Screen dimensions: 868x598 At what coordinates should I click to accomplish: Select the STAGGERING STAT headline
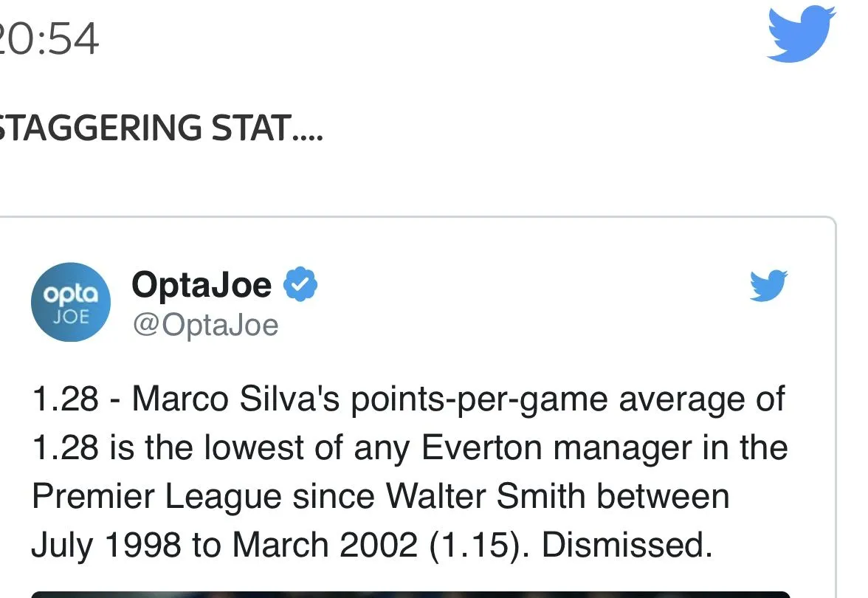coord(161,128)
